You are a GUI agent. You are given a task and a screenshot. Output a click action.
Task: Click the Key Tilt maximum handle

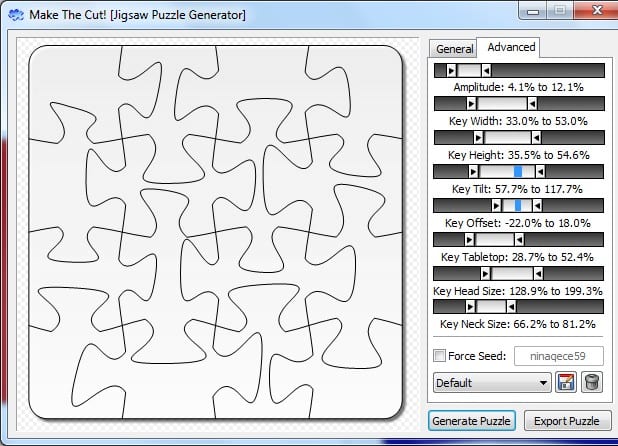(540, 171)
